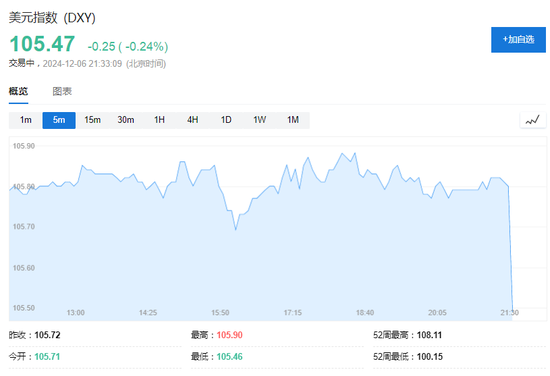Switch to the 图表 chart tab
The height and width of the screenshot is (376, 550).
pos(62,91)
